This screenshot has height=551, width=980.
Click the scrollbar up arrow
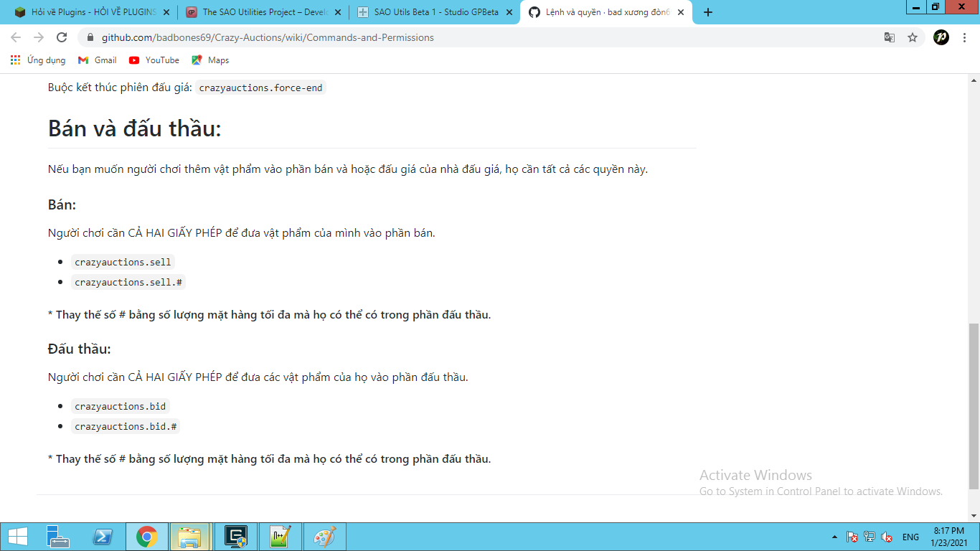(x=974, y=79)
